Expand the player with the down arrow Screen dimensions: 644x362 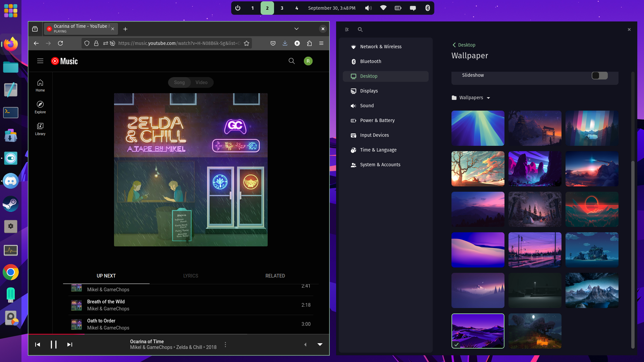coord(320,344)
